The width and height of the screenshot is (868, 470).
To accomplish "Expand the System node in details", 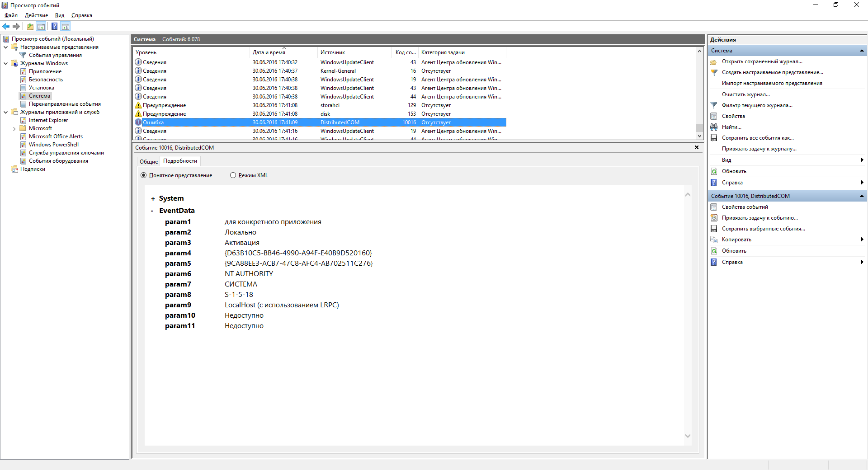I will click(153, 199).
